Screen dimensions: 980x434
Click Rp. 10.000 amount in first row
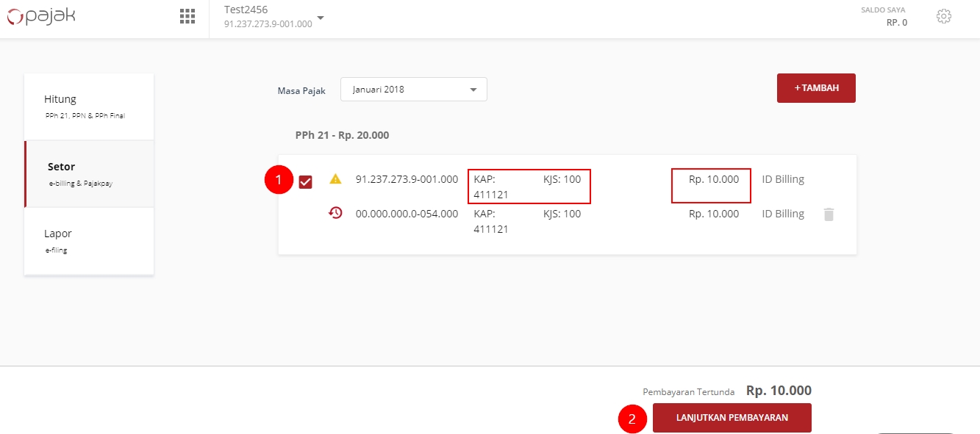(x=714, y=179)
